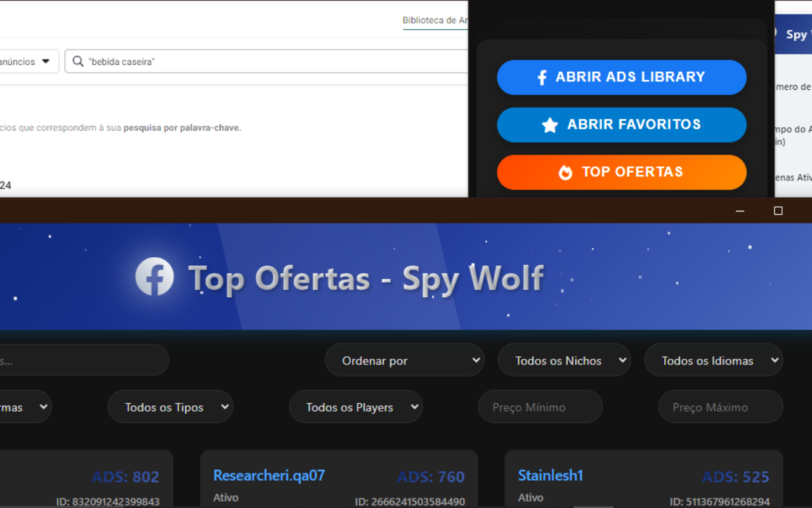Click Ativo status under Stainlesh1

[530, 498]
